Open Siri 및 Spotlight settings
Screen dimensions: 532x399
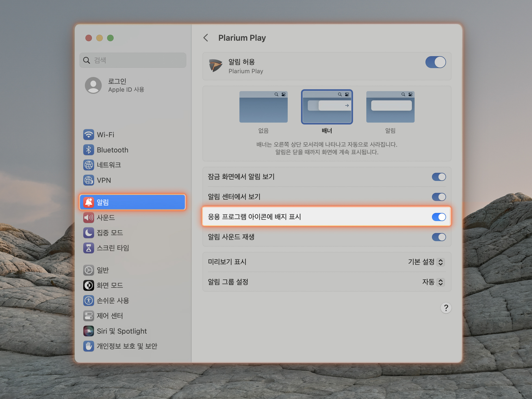pyautogui.click(x=121, y=331)
